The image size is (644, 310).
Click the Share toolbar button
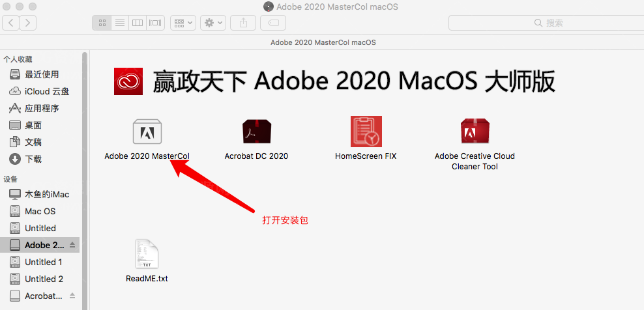[x=243, y=23]
